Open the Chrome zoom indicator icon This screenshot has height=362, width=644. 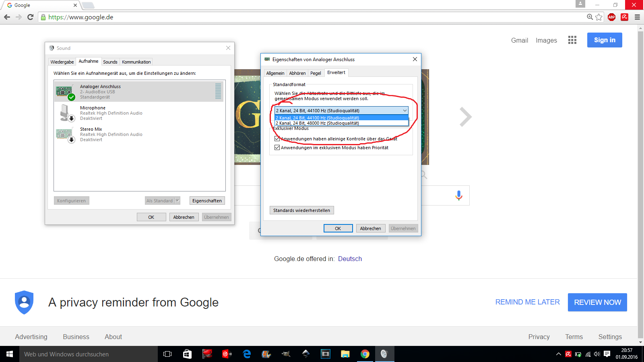pos(590,17)
